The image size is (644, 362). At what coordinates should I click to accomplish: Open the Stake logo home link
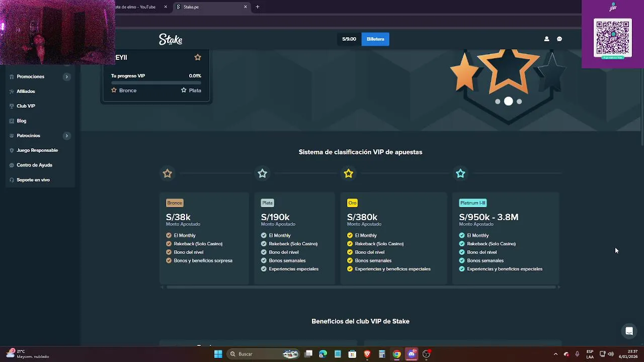tap(171, 39)
